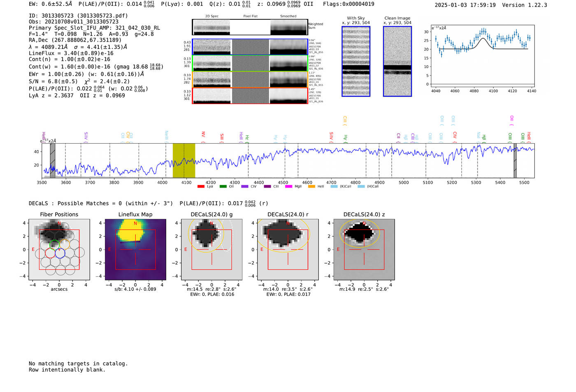Open the Lineflux Map panel
The width and height of the screenshot is (576, 392).
pos(135,249)
